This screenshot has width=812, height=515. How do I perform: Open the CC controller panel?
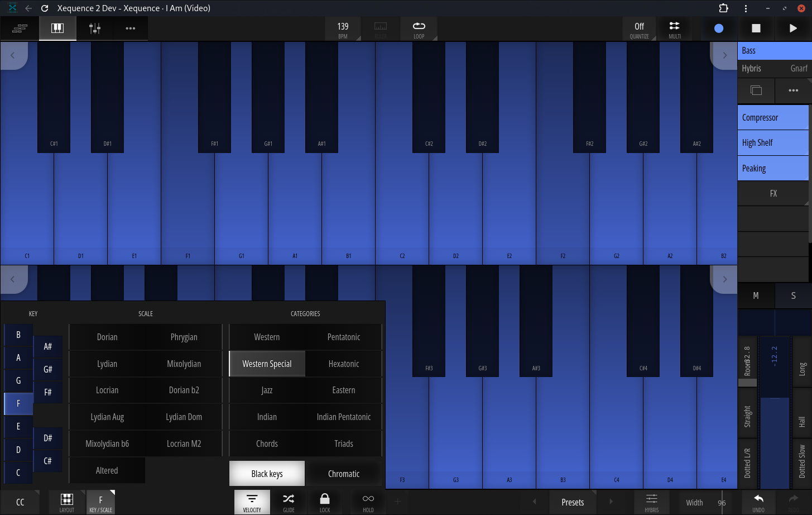(20, 502)
